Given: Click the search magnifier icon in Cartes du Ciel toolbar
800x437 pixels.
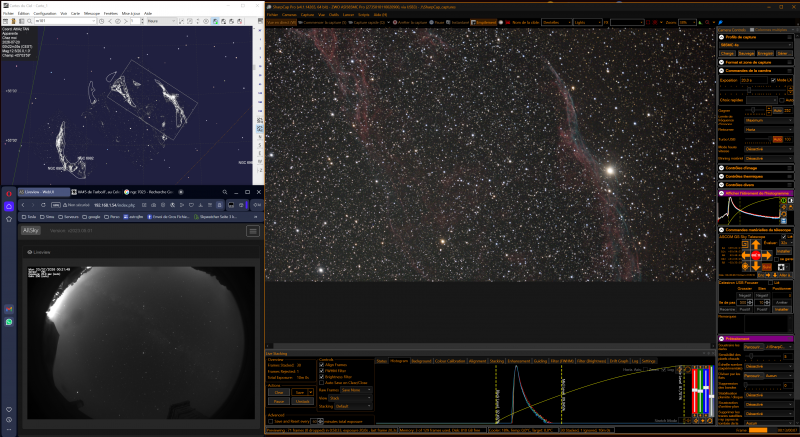Looking at the screenshot, I should tap(30, 21).
